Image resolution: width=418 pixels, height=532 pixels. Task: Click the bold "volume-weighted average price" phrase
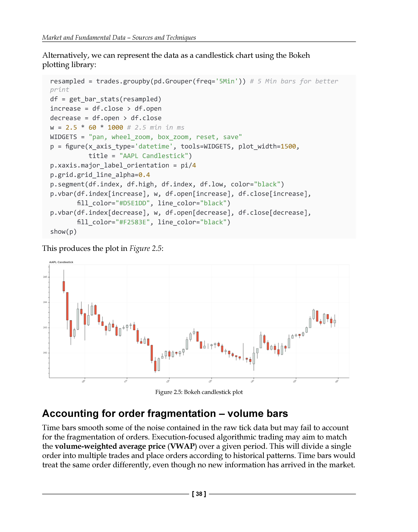pyautogui.click(x=110, y=446)
